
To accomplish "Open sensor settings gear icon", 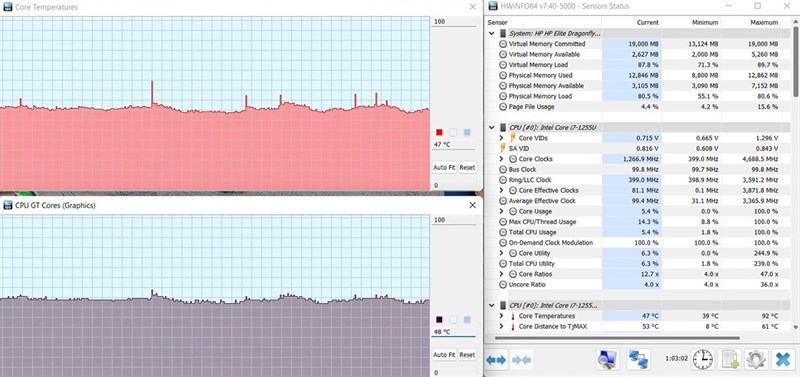I will click(x=756, y=360).
